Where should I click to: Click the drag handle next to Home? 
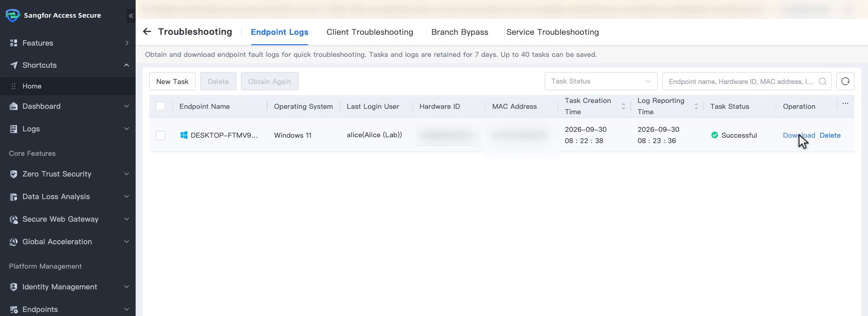[14, 86]
